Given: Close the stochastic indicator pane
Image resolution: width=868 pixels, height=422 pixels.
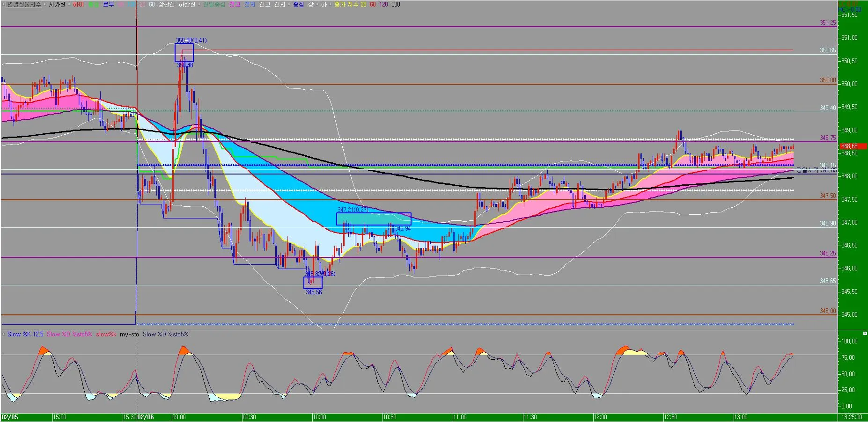Looking at the screenshot, I should [x=865, y=333].
